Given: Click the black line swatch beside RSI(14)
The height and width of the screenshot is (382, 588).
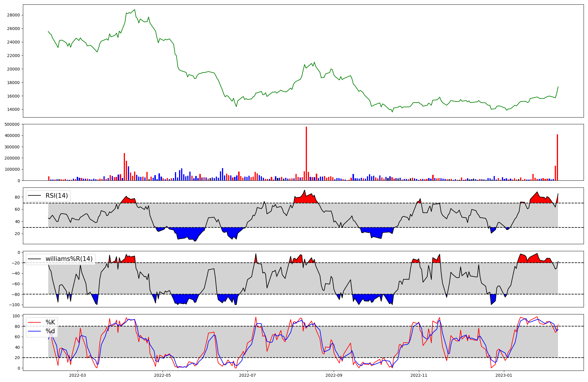Looking at the screenshot, I should 34,196.
